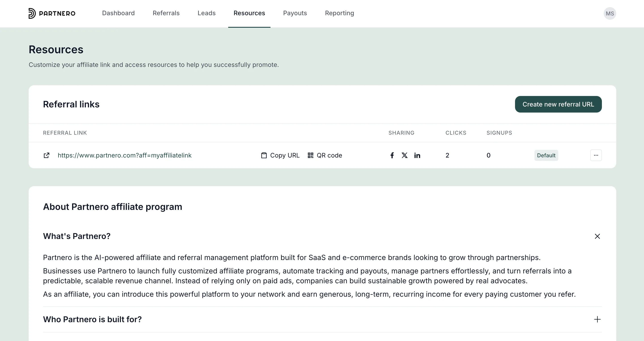Click the About Partnero affiliate program heading
Image resolution: width=644 pixels, height=341 pixels.
(112, 207)
